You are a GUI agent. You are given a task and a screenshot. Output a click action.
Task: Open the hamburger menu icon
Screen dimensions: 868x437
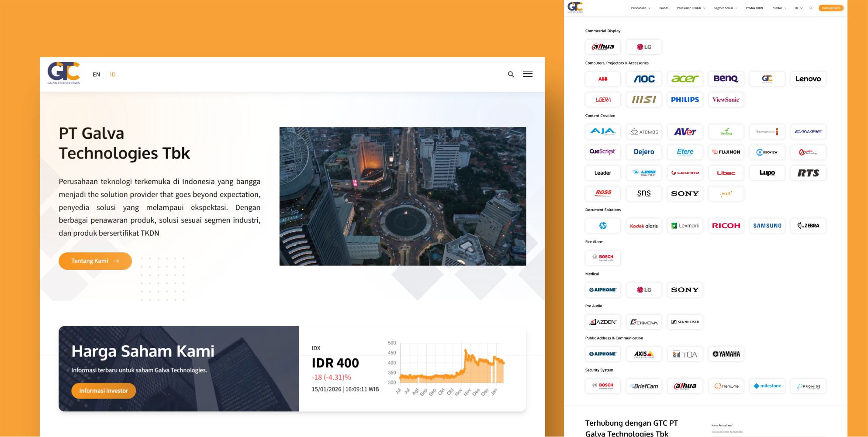(528, 74)
